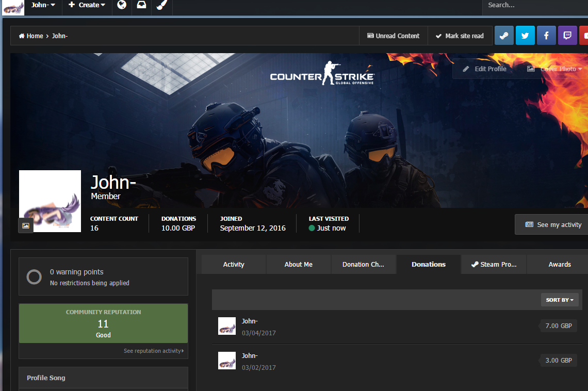Switch to the About Me tab
The height and width of the screenshot is (391, 588).
[x=299, y=264]
